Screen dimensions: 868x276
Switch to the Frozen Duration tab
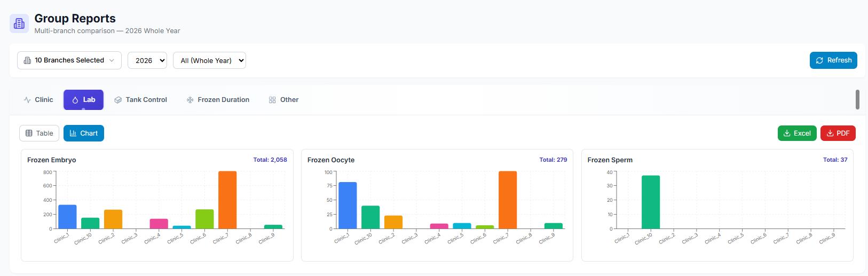(218, 100)
